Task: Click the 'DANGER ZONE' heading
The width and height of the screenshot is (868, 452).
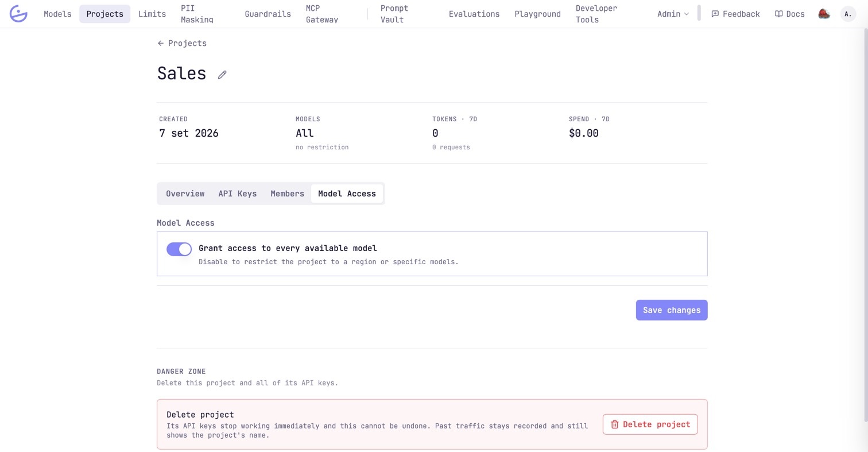Action: [x=181, y=372]
